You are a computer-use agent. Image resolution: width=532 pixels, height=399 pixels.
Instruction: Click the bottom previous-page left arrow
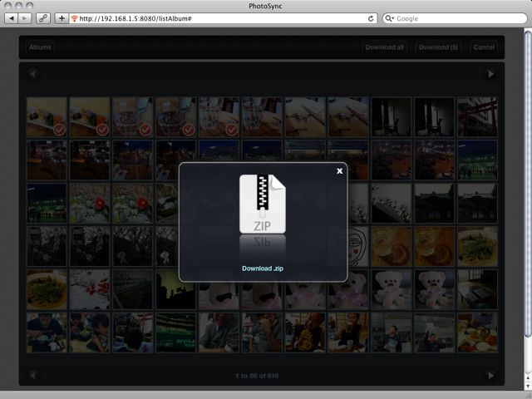[x=32, y=375]
